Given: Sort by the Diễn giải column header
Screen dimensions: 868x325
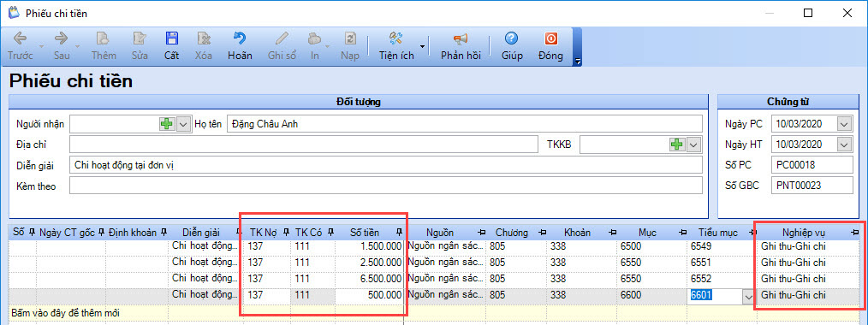Looking at the screenshot, I should point(200,233).
